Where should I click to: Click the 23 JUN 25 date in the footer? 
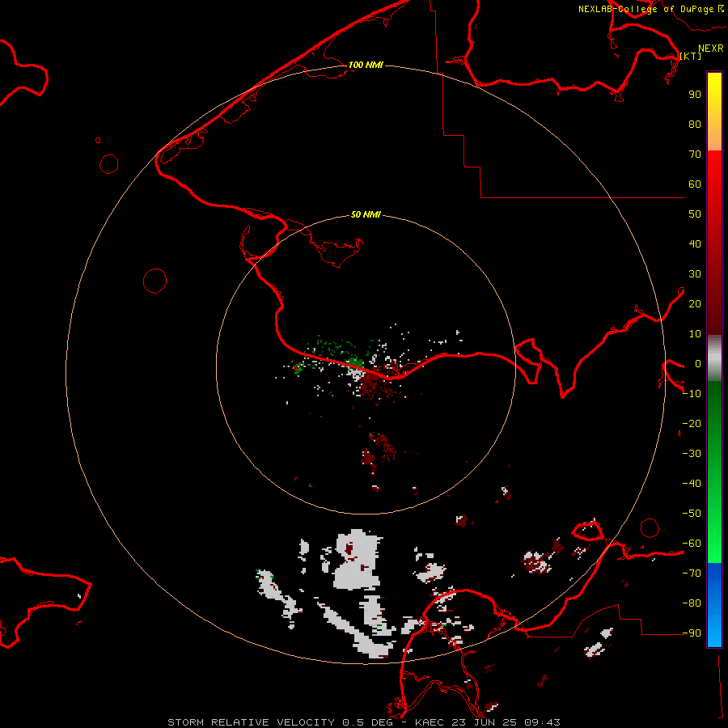coord(485,722)
